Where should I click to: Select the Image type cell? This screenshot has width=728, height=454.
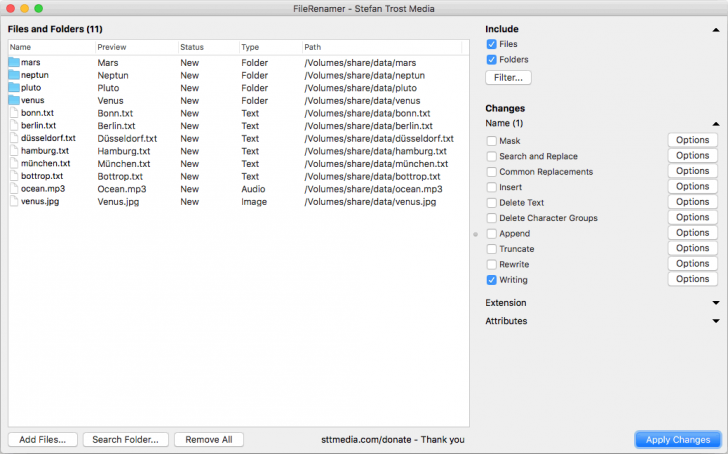tap(254, 201)
